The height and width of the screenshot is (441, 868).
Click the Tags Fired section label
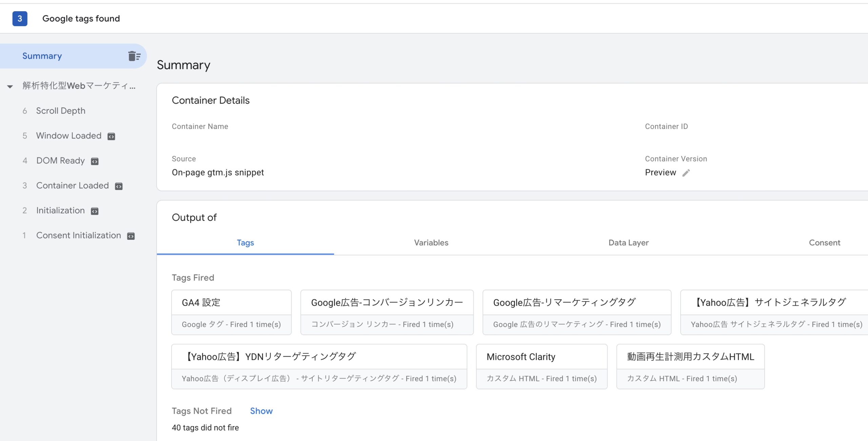pos(193,278)
